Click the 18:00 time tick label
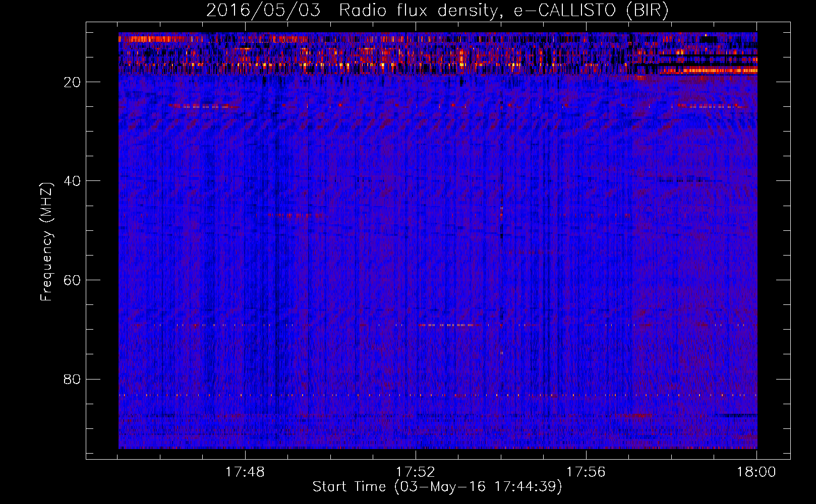 click(x=756, y=472)
